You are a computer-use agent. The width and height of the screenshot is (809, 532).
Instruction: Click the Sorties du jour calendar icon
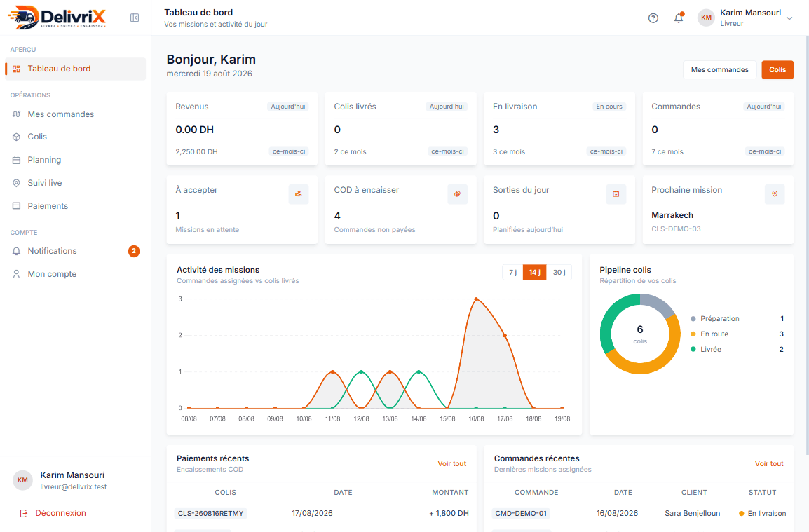616,194
